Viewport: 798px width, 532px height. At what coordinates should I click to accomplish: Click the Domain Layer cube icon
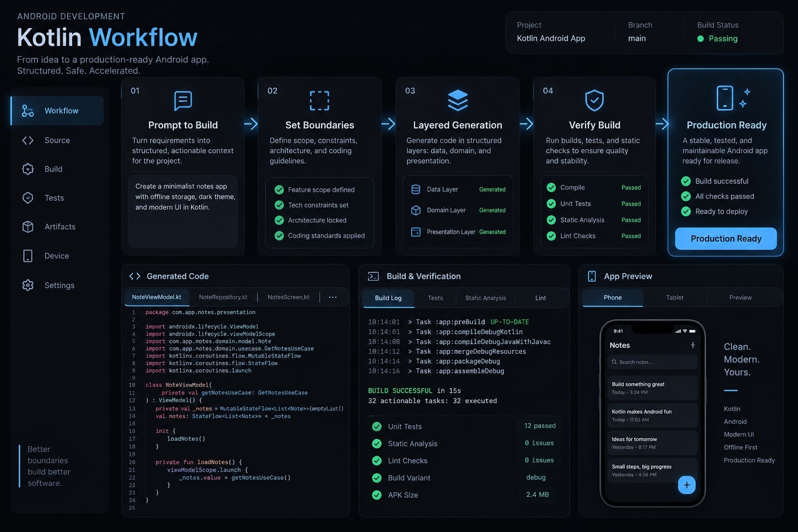click(x=416, y=210)
